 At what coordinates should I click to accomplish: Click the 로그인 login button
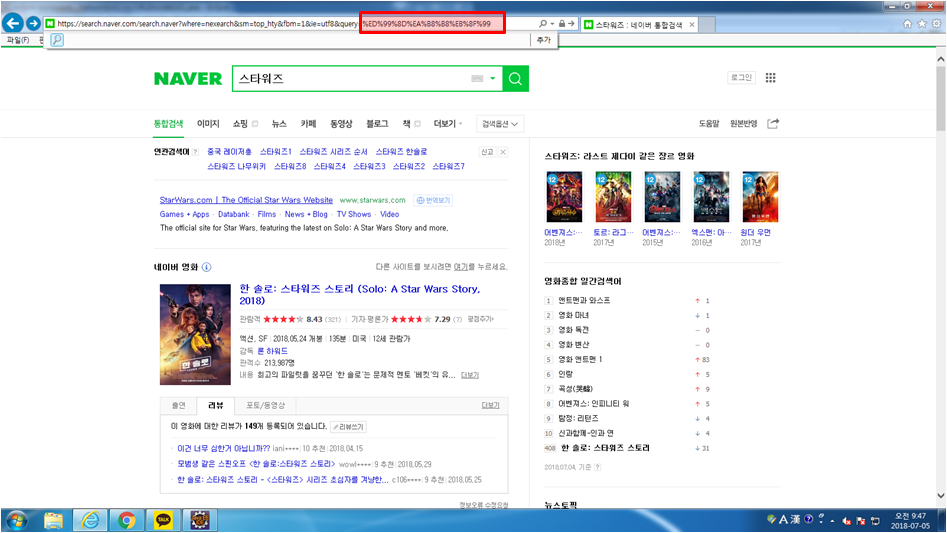coord(741,77)
